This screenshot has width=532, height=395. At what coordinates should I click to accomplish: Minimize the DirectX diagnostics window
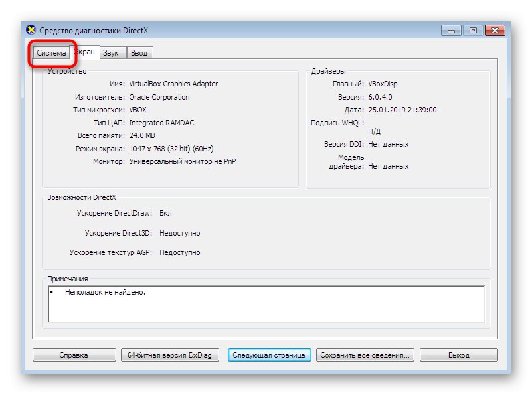click(x=450, y=30)
